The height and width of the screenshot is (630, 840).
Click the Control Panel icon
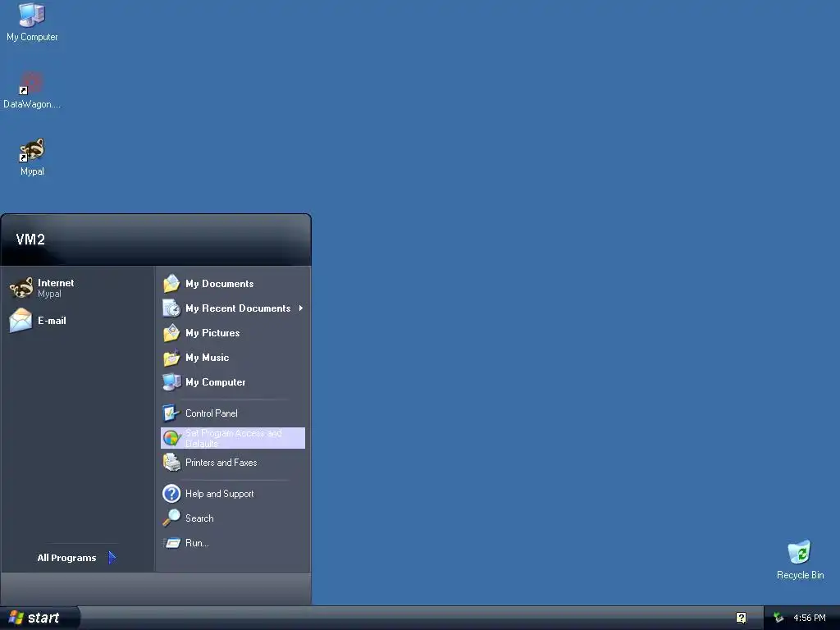[x=171, y=413]
